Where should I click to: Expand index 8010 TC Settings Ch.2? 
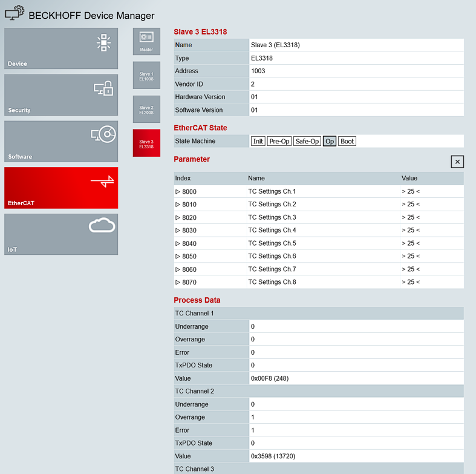point(178,205)
